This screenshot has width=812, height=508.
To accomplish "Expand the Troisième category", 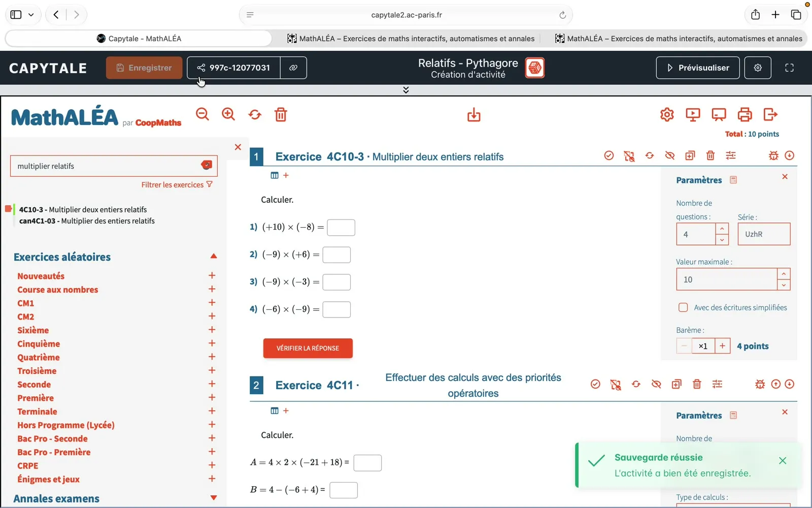I will coord(212,370).
